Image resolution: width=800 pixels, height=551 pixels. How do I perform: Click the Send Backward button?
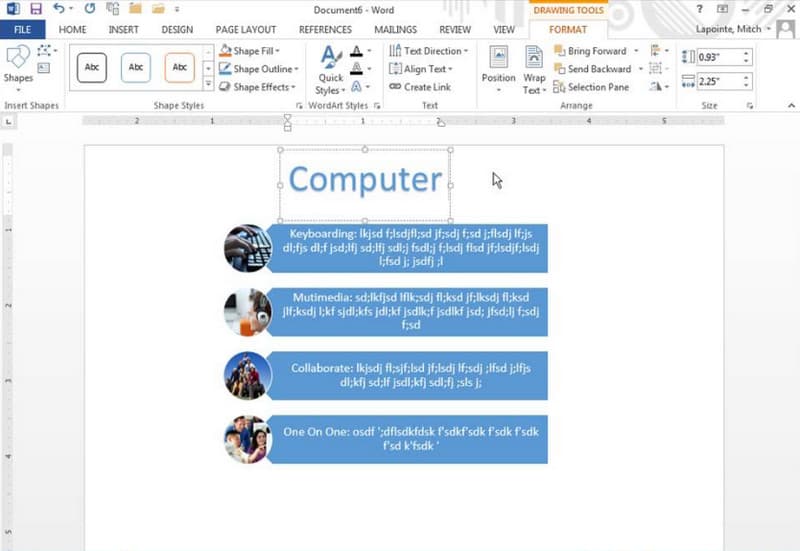point(592,68)
